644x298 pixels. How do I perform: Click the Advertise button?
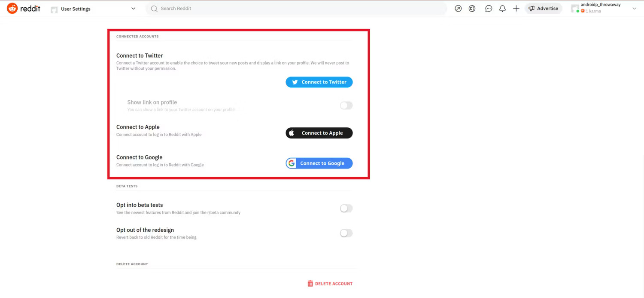point(544,9)
